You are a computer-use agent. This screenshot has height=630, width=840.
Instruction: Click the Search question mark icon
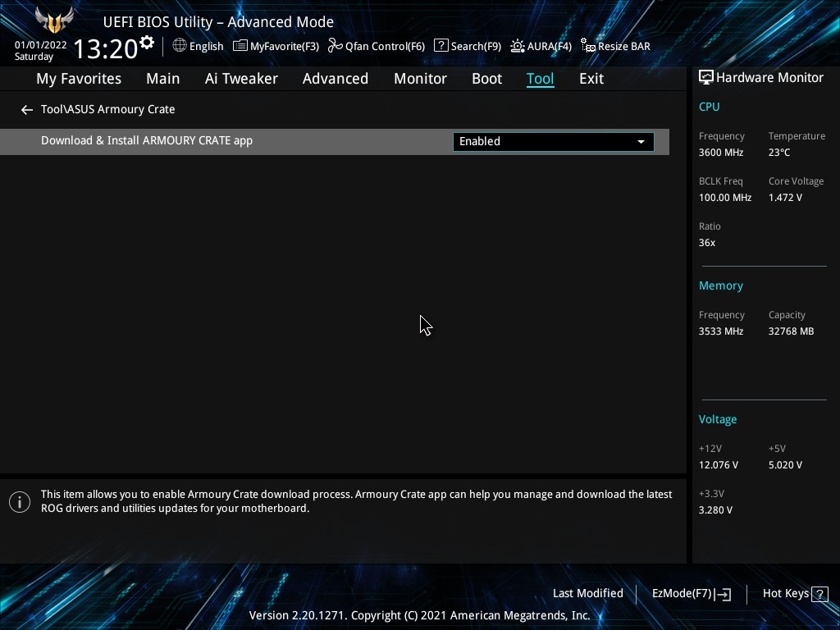(x=441, y=46)
